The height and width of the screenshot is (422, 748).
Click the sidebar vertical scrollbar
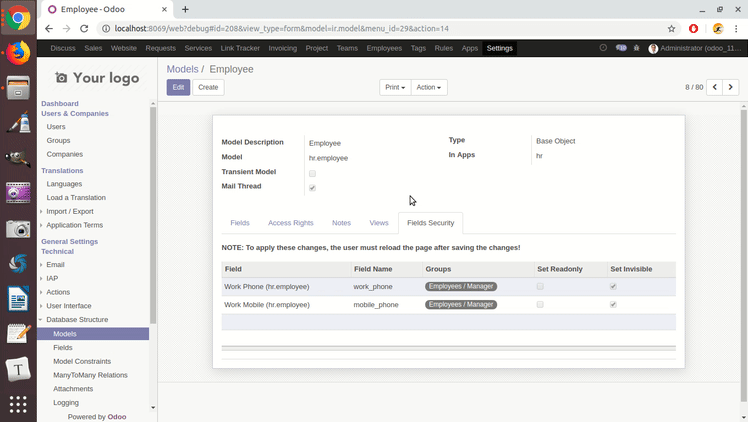click(x=153, y=215)
